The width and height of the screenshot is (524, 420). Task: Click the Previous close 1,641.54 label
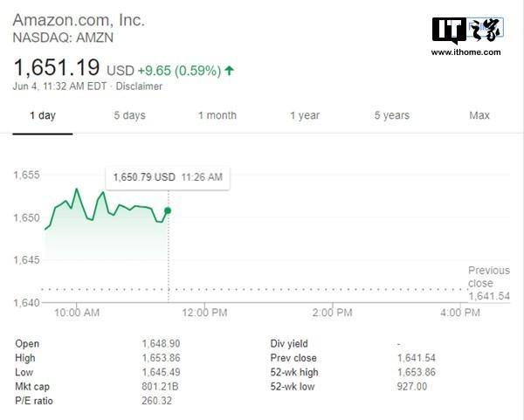pyautogui.click(x=489, y=283)
